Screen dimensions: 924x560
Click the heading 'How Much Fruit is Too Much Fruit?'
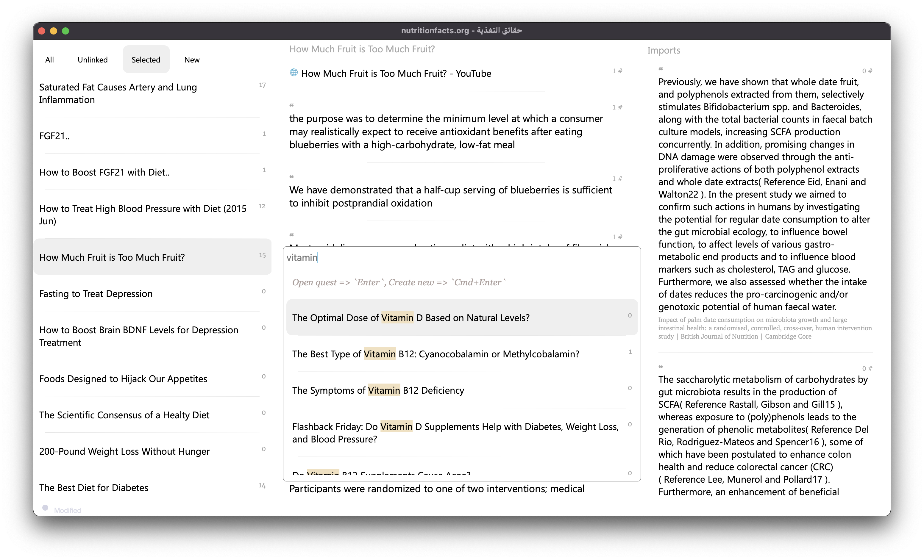(x=362, y=49)
